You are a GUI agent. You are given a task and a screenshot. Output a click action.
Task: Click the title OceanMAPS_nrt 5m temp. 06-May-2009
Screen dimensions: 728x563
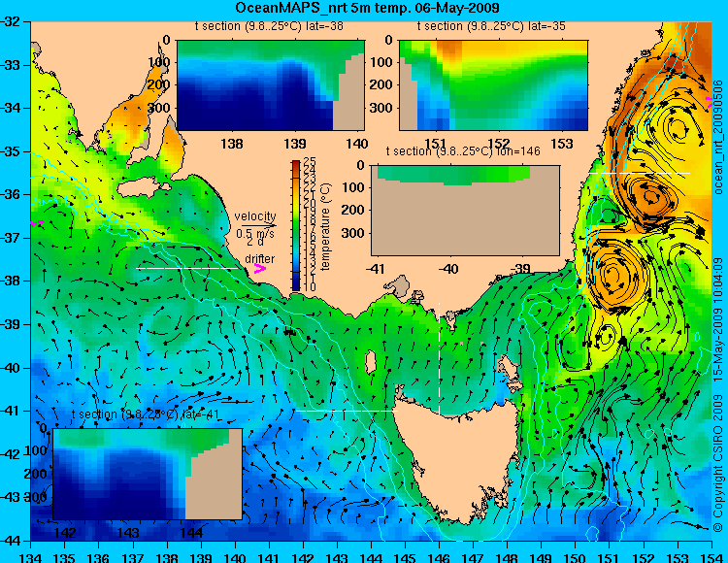367,8
